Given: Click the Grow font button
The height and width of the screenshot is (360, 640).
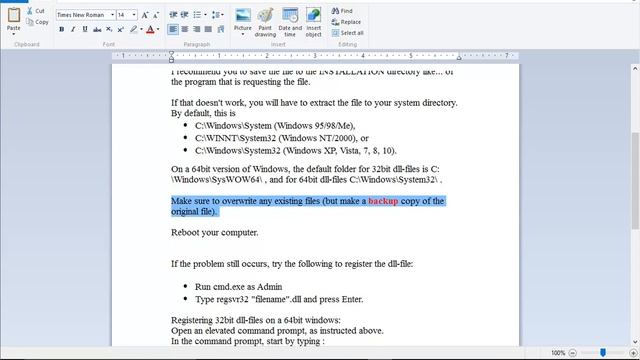Looking at the screenshot, I should [145, 15].
